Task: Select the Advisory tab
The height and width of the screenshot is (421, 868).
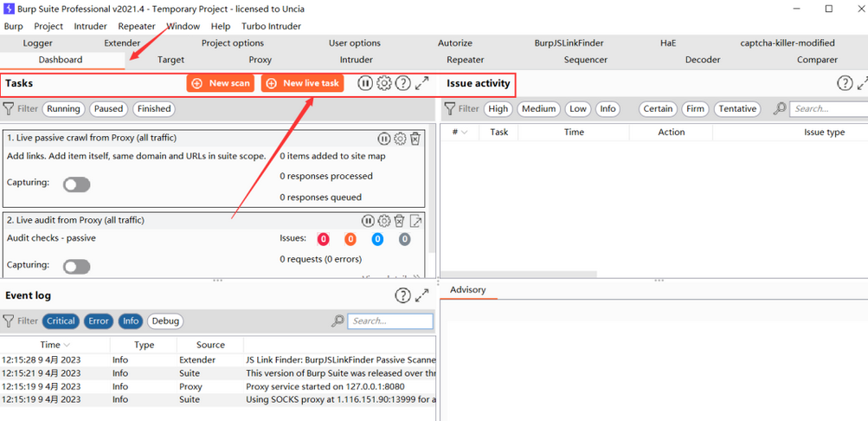Action: click(468, 289)
